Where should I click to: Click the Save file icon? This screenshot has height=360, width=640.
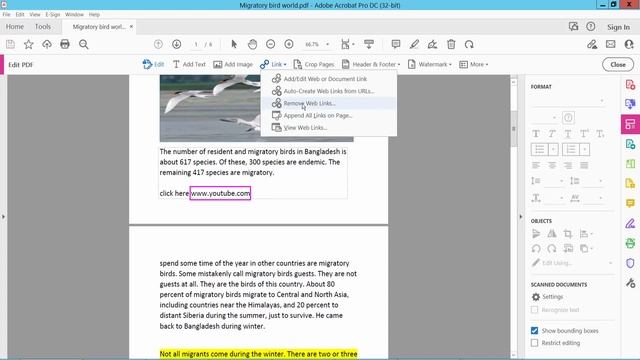[10, 44]
